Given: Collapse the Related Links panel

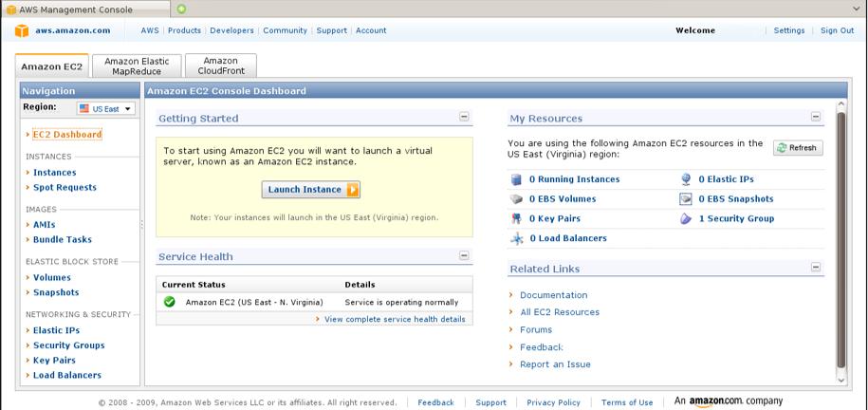Looking at the screenshot, I should point(816,267).
